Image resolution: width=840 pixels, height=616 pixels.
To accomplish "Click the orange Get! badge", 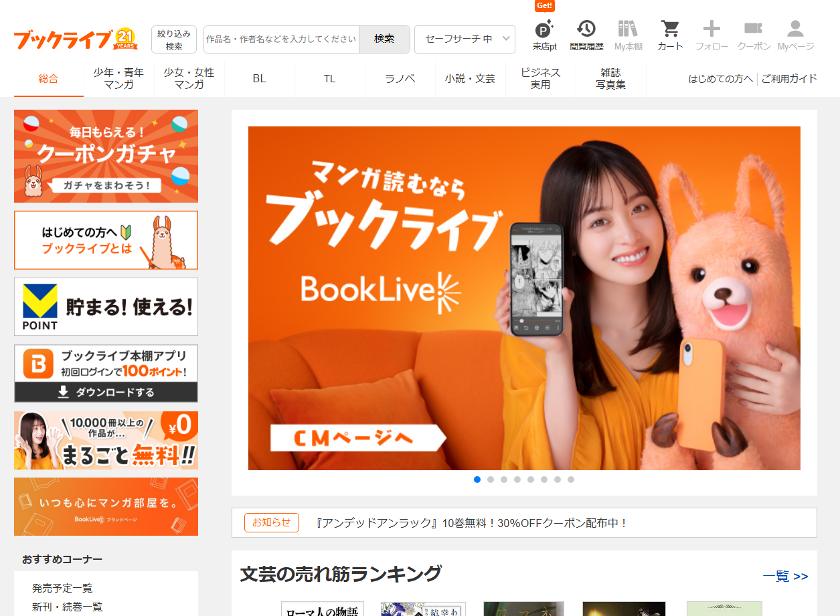I will coord(545,6).
